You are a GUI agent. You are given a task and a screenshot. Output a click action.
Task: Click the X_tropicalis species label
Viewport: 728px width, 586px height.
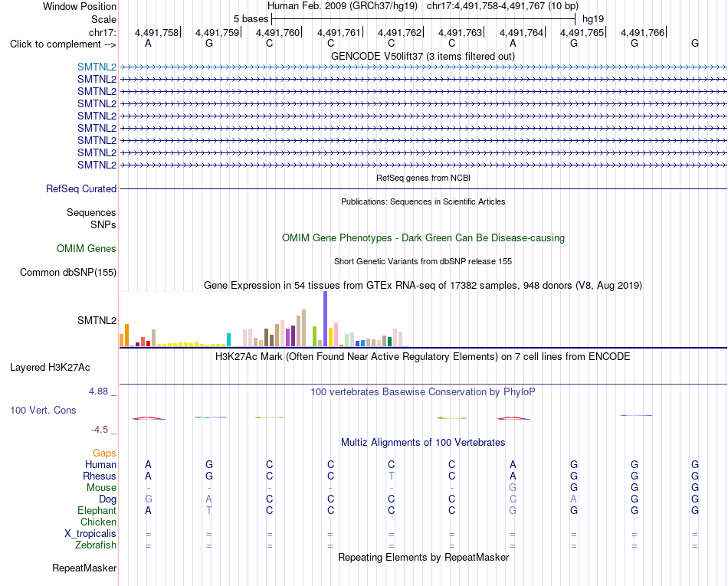click(x=90, y=534)
